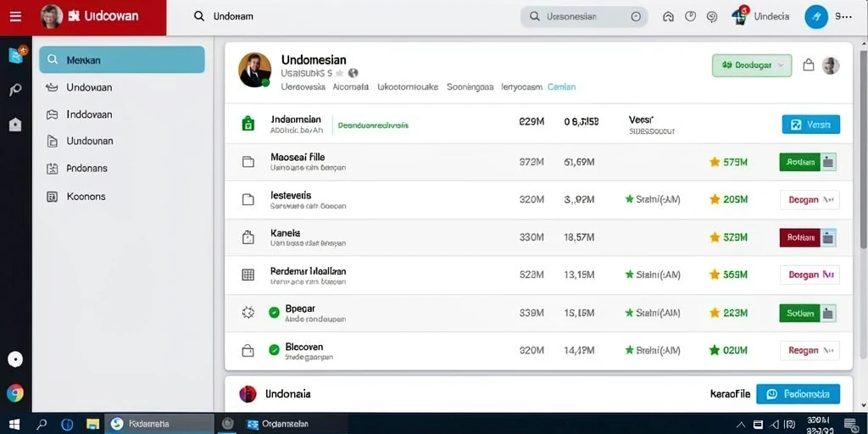Click the Uesonesian search field in the top bar
The height and width of the screenshot is (434, 868).
584,17
